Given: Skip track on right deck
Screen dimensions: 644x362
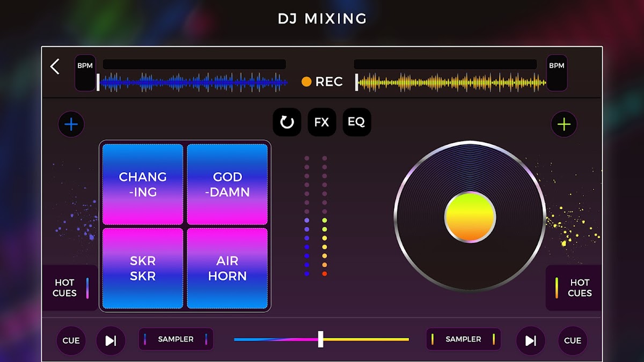Looking at the screenshot, I should pos(530,341).
